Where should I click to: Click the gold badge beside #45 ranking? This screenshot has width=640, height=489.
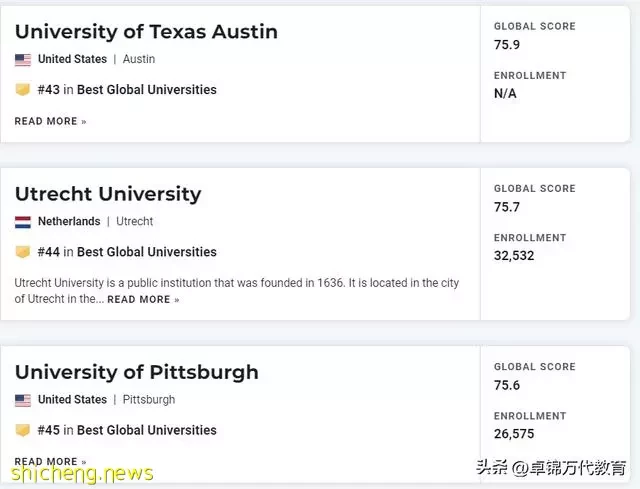pyautogui.click(x=23, y=430)
